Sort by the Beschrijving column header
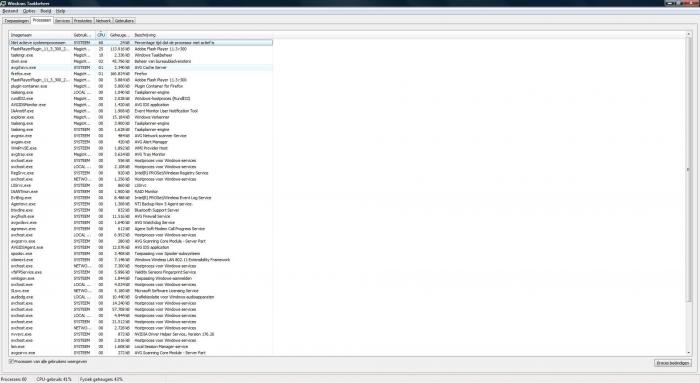The image size is (700, 383). pos(202,35)
